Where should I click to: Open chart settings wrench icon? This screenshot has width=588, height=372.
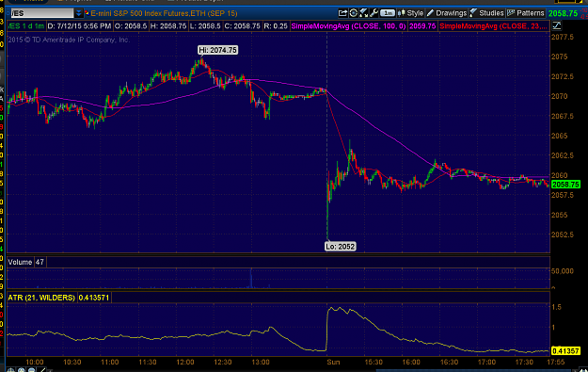click(x=373, y=13)
